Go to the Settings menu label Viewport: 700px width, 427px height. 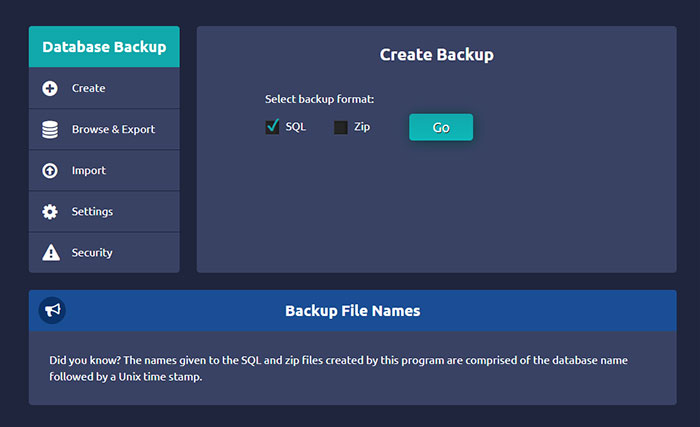coord(92,212)
